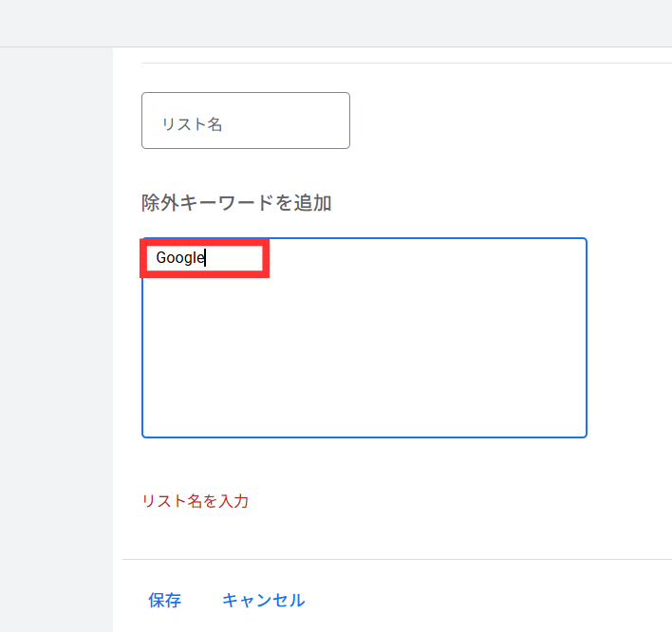
Task: Click the 除外キーワードを追加 heading
Action: click(x=236, y=203)
